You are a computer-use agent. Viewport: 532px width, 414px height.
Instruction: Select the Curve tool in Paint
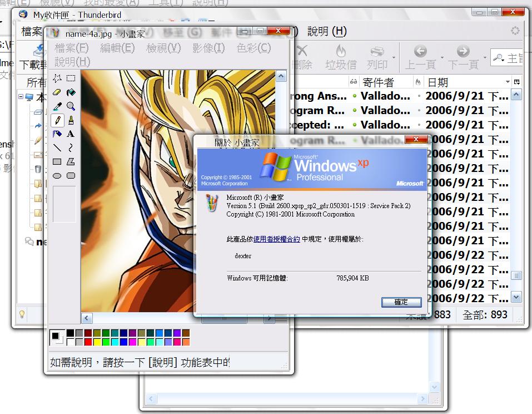71,147
